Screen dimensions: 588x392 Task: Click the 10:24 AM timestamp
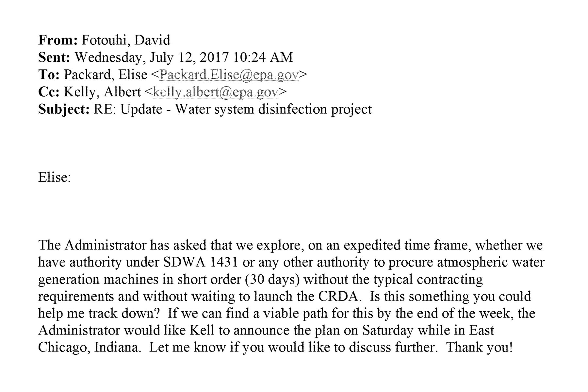263,57
